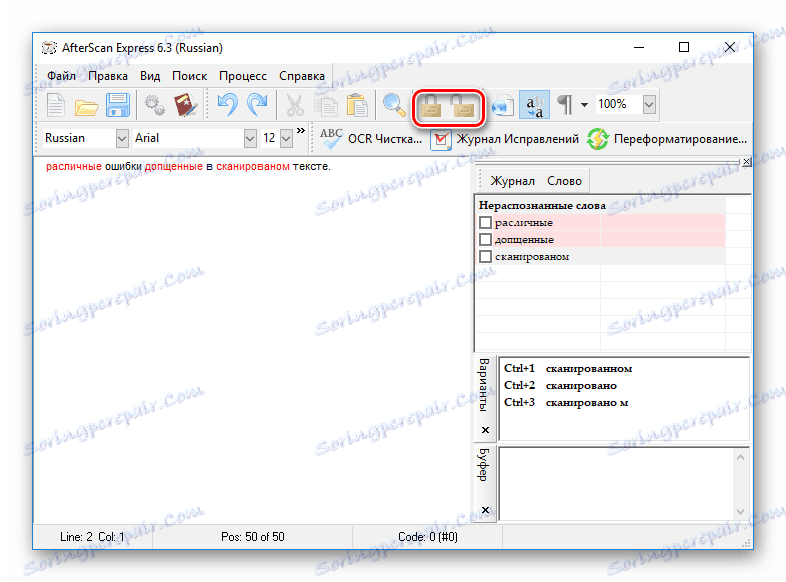Image resolution: width=786 pixels, height=582 pixels.
Task: Check the box for сканированом
Action: [485, 256]
